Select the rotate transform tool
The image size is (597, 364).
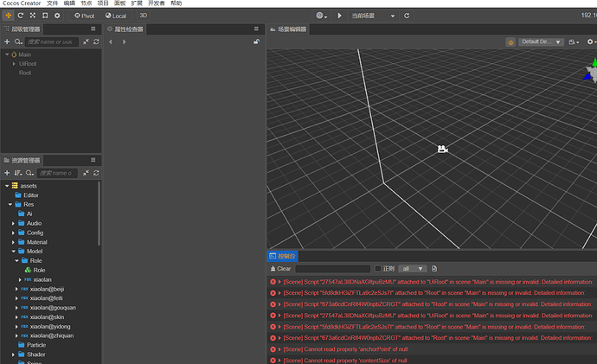coord(21,16)
